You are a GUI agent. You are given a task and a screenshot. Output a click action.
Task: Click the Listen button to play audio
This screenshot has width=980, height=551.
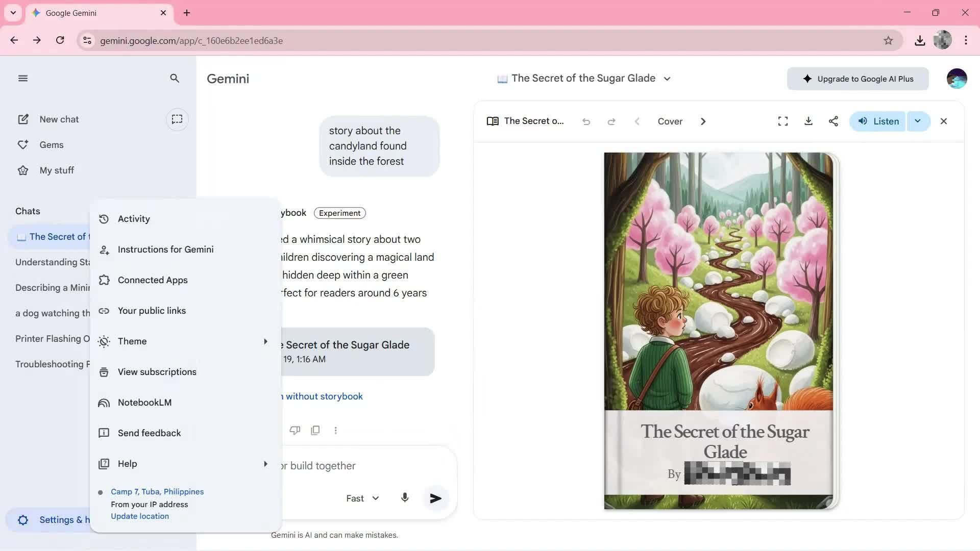click(x=878, y=121)
